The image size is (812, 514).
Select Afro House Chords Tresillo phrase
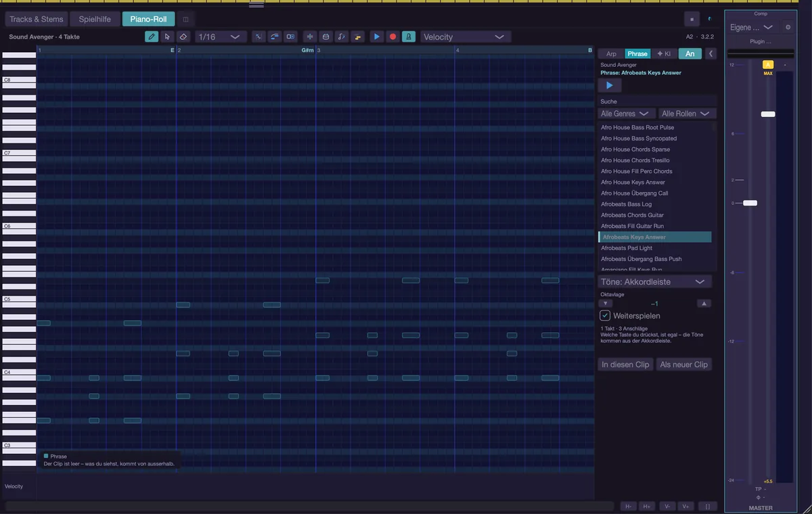tap(655, 160)
